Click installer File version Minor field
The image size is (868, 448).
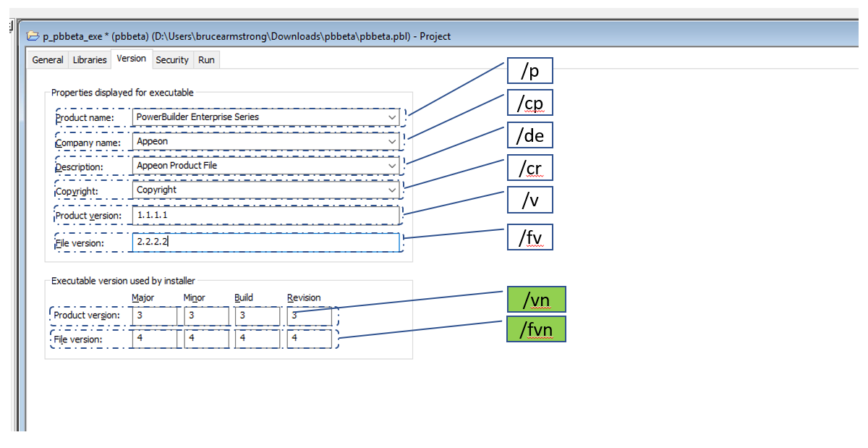coord(206,339)
